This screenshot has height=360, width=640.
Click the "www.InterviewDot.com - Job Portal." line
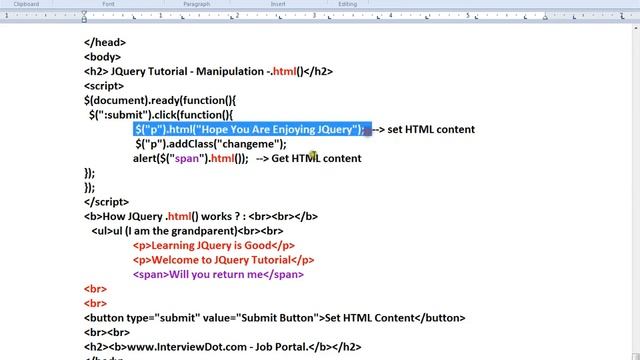point(222,347)
